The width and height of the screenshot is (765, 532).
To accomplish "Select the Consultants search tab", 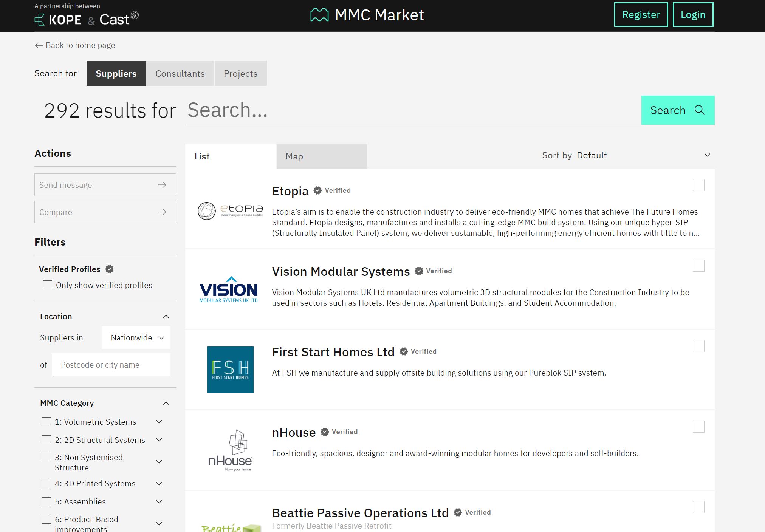I will click(x=180, y=73).
